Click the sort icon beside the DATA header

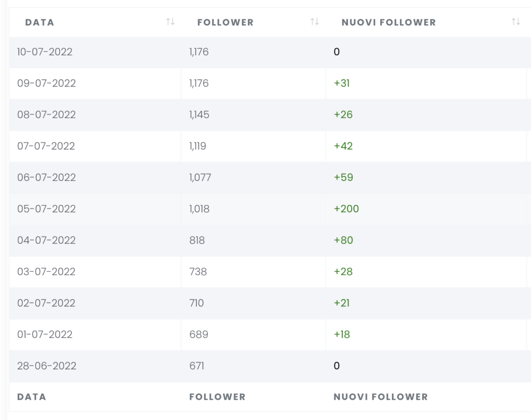(x=170, y=22)
